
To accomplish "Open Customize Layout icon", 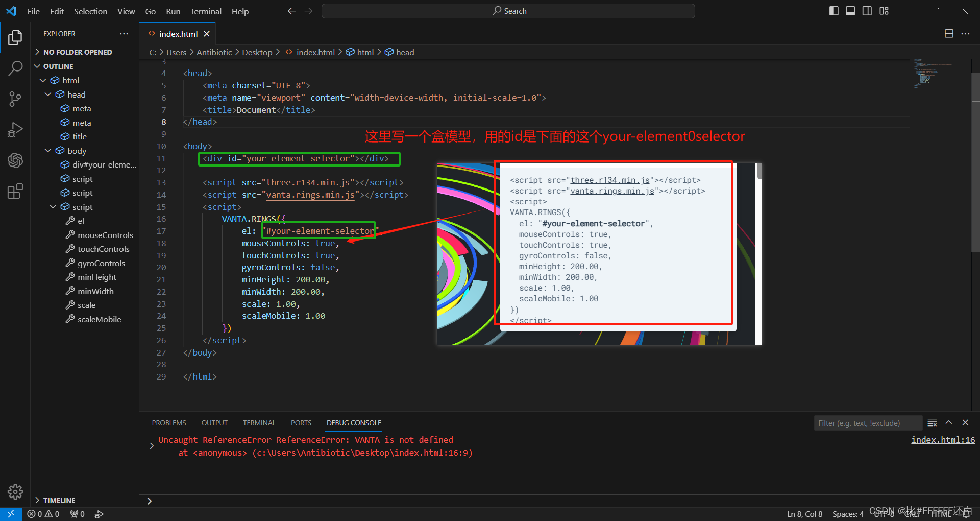I will pyautogui.click(x=884, y=11).
